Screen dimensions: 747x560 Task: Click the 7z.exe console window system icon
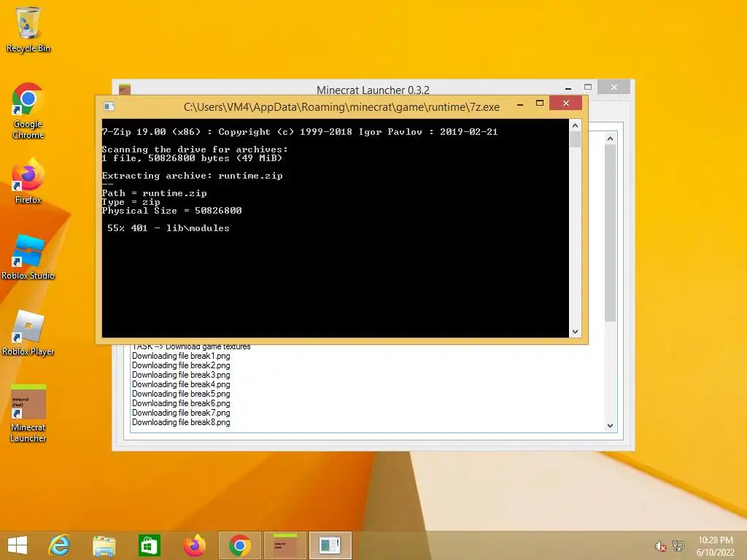[x=109, y=106]
